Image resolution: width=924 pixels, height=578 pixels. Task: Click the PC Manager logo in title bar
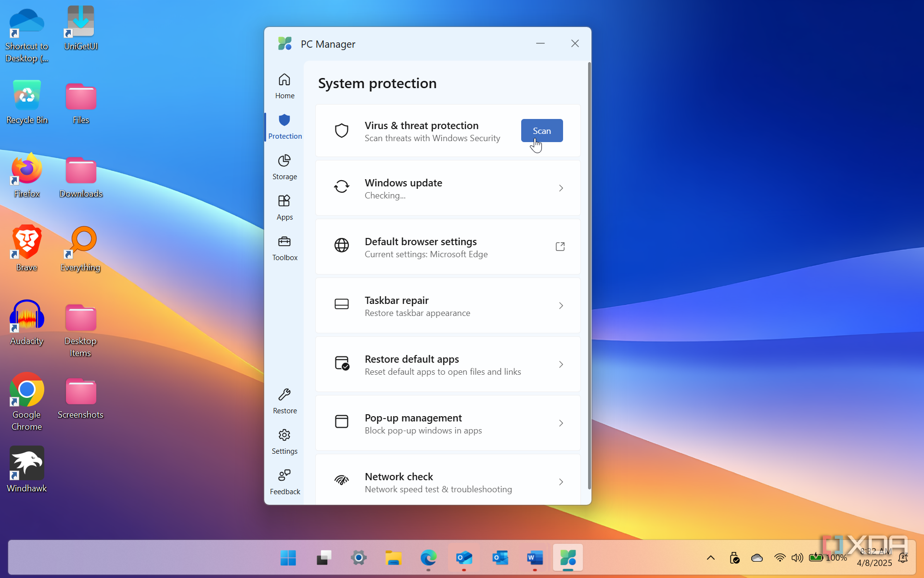point(285,44)
